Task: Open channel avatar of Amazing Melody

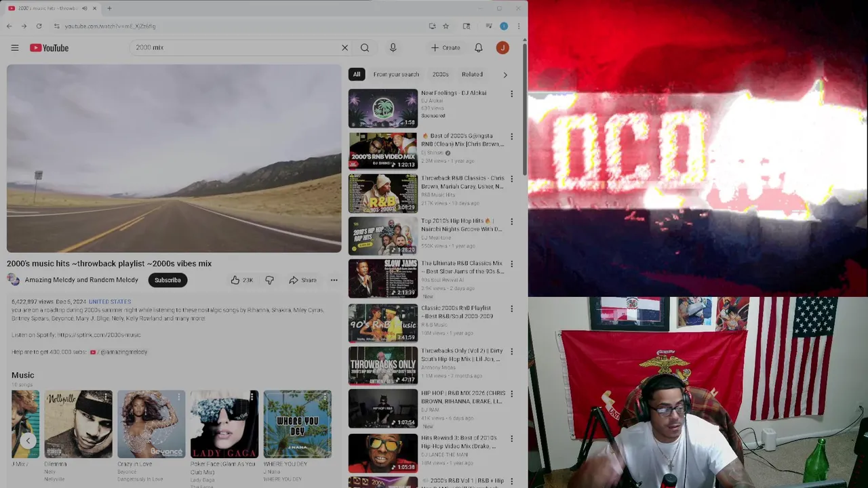Action: coord(14,280)
